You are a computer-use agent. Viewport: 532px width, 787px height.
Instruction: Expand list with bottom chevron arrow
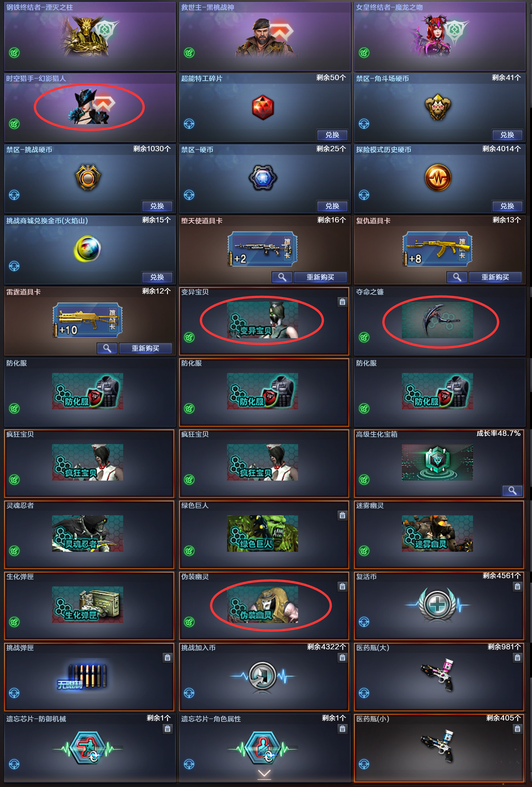tap(265, 775)
